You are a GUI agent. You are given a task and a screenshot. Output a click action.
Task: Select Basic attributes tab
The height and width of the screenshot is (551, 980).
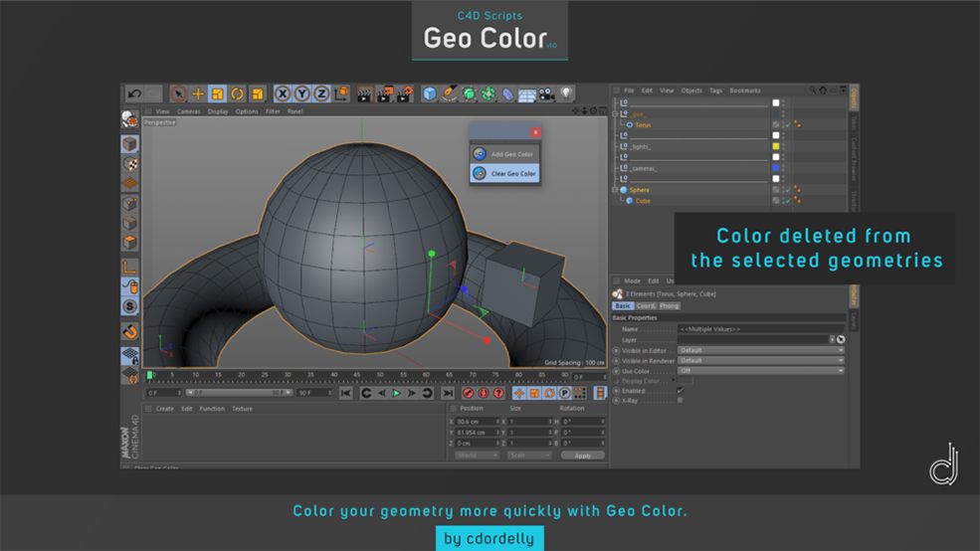tap(623, 306)
